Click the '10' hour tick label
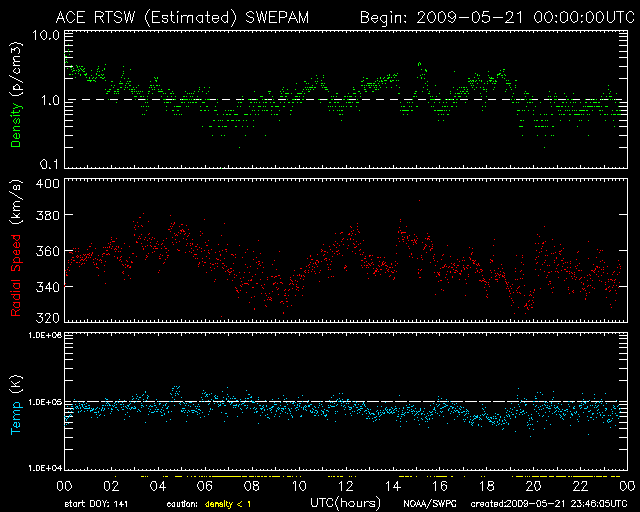Viewport: 640px width, 512px height. point(299,486)
